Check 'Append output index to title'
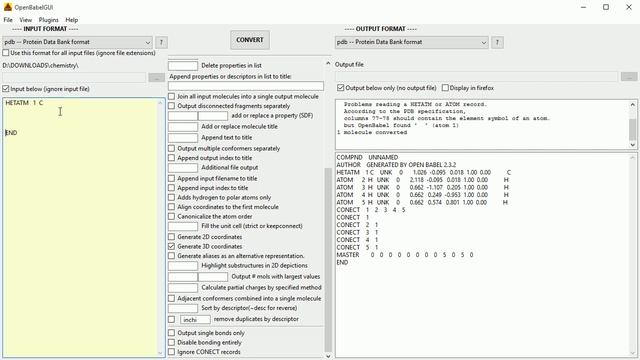The height and width of the screenshot is (360, 640). pos(171,158)
